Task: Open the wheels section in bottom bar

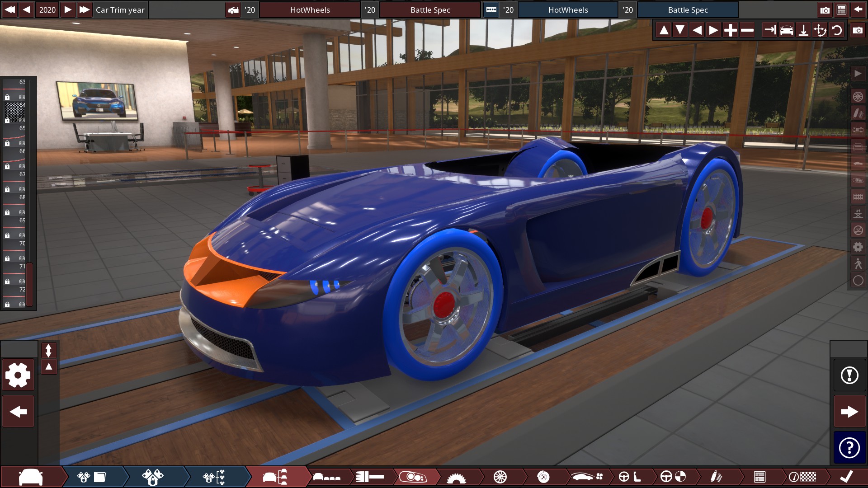Action: point(500,477)
